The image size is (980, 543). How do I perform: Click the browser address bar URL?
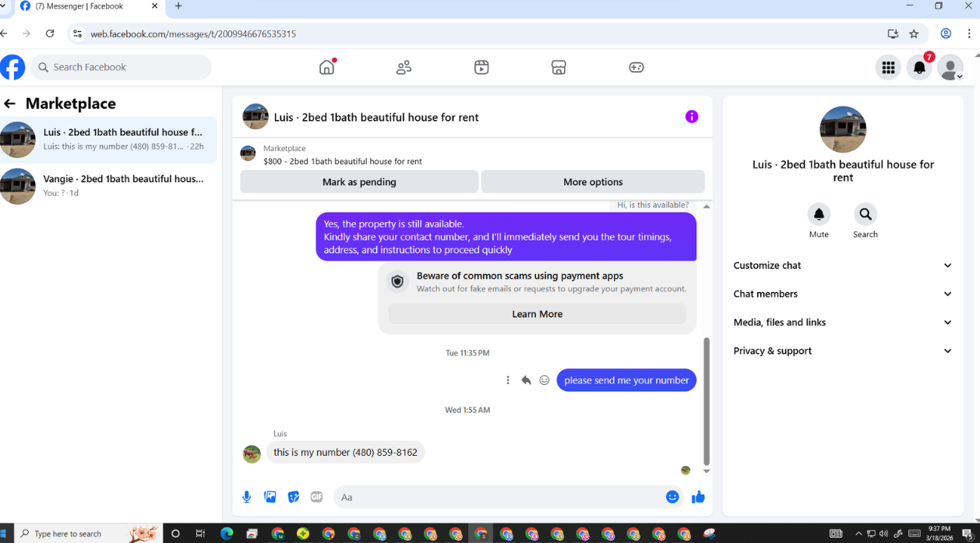tap(193, 33)
